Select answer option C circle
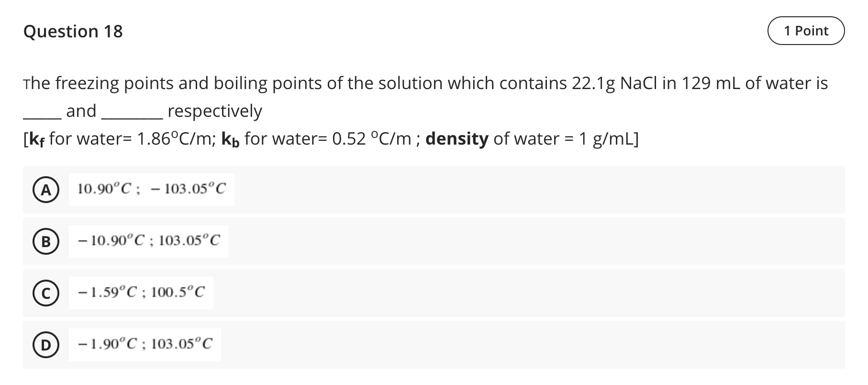The width and height of the screenshot is (868, 385). pos(45,294)
